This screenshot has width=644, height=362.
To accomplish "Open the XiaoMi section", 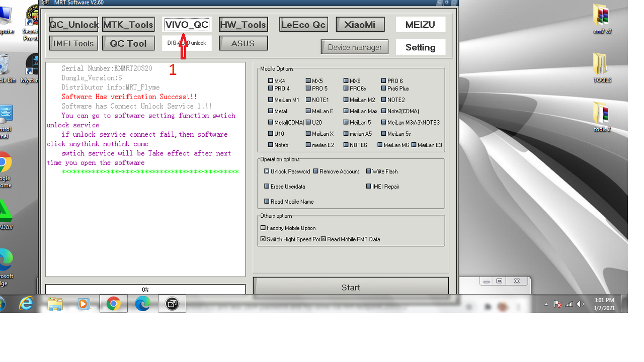I will [360, 24].
